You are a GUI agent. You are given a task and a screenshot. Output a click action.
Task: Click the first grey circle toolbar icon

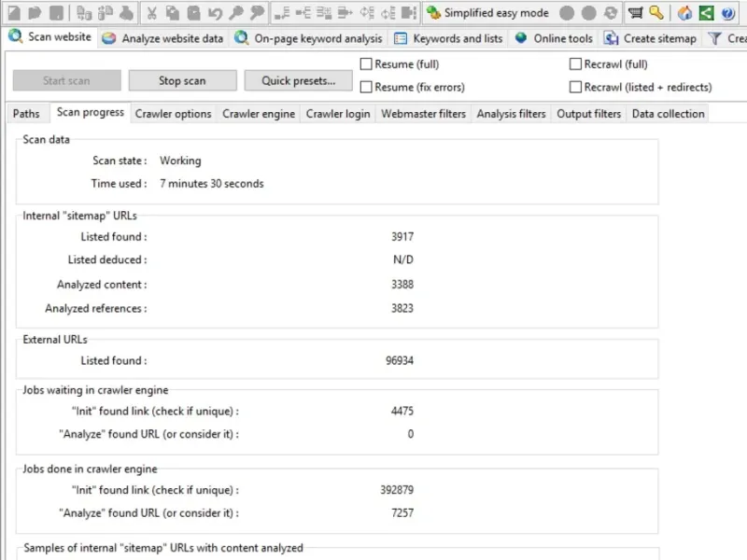coord(567,13)
